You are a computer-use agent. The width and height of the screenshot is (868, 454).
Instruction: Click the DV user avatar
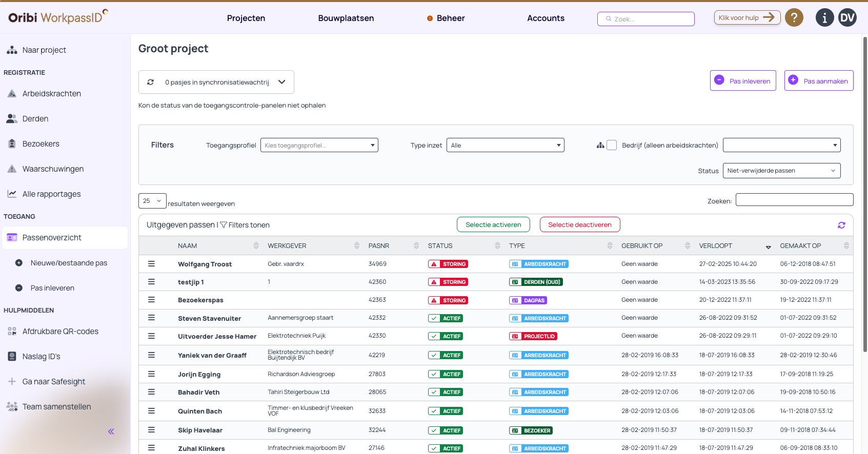(847, 18)
